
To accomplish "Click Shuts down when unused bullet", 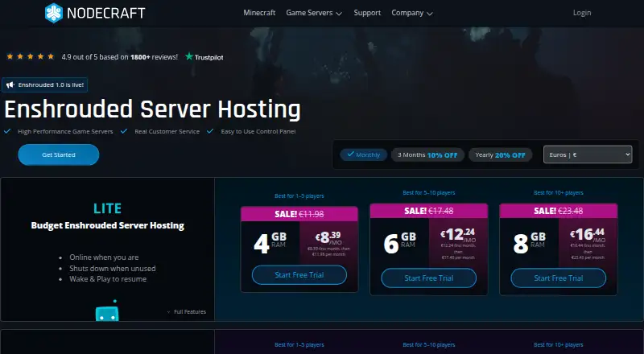I will pyautogui.click(x=113, y=269).
